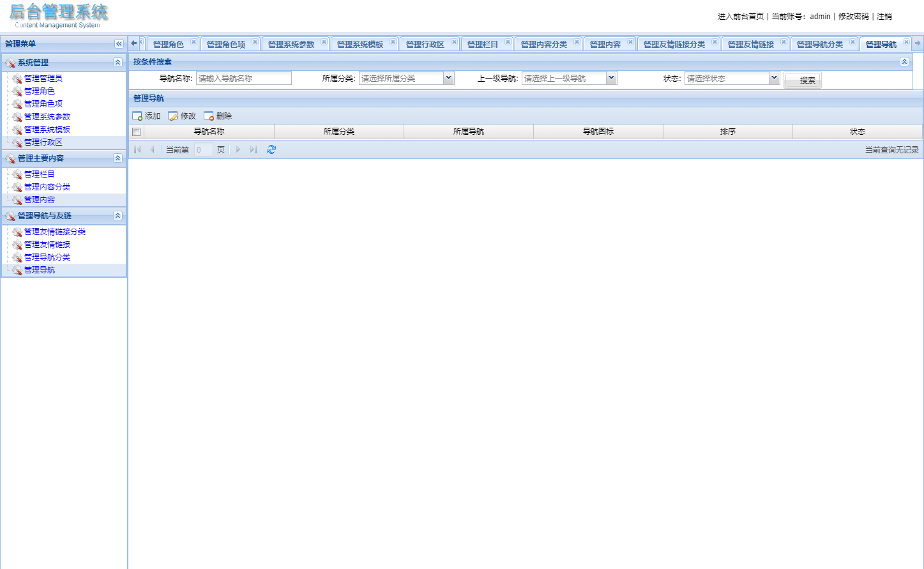The height and width of the screenshot is (569, 924).
Task: Open the 状态 dropdown
Action: [773, 77]
